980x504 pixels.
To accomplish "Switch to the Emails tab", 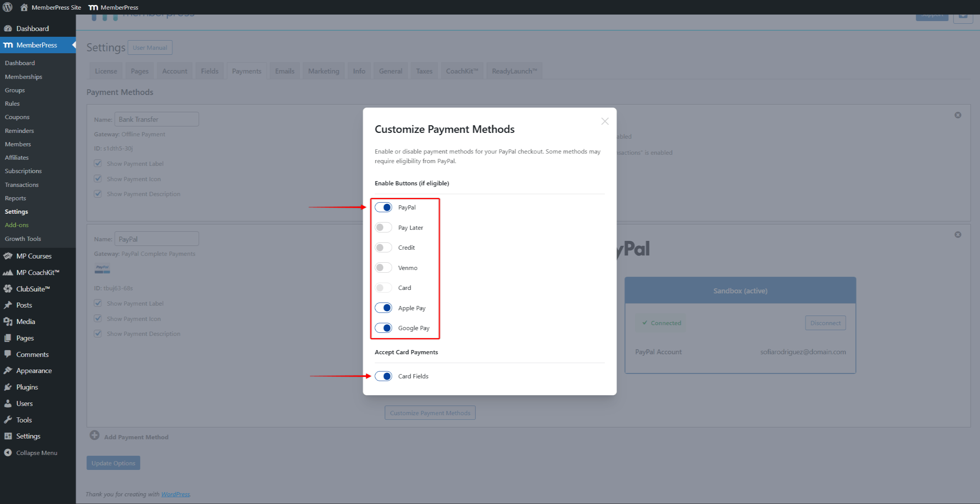I will click(x=284, y=71).
